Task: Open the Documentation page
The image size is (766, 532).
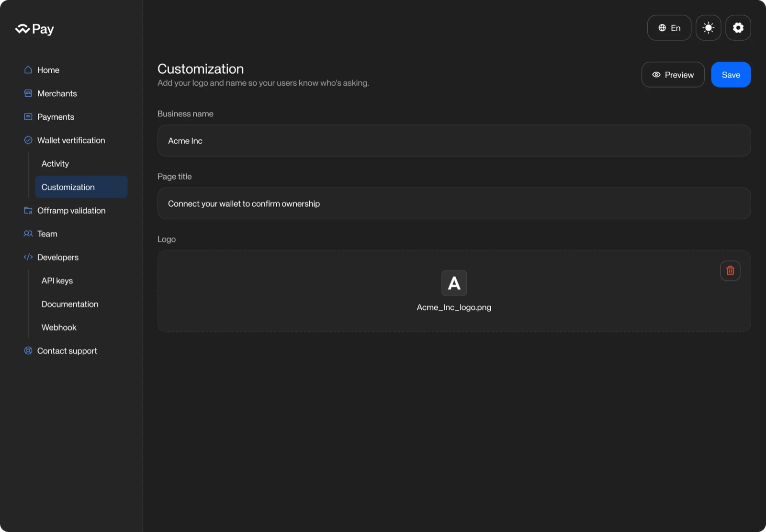Action: [x=70, y=304]
